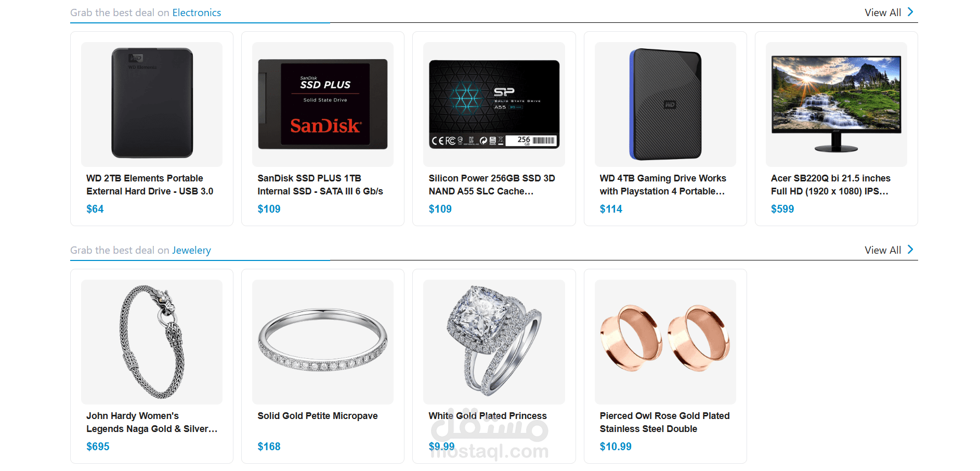Open the John Hardy Naga bracelet image

tap(152, 342)
